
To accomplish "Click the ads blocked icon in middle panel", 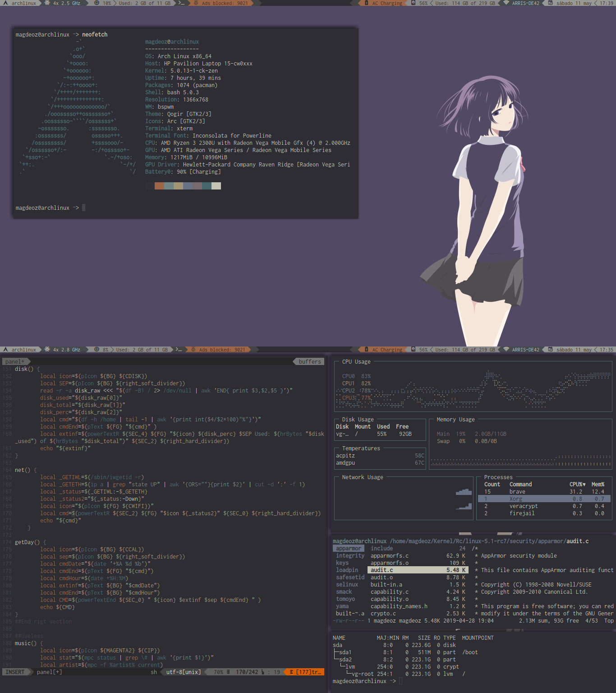I will click(193, 350).
